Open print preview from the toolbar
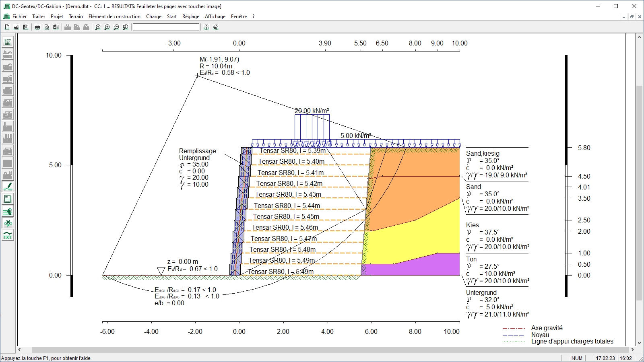The width and height of the screenshot is (644, 362). tap(47, 27)
